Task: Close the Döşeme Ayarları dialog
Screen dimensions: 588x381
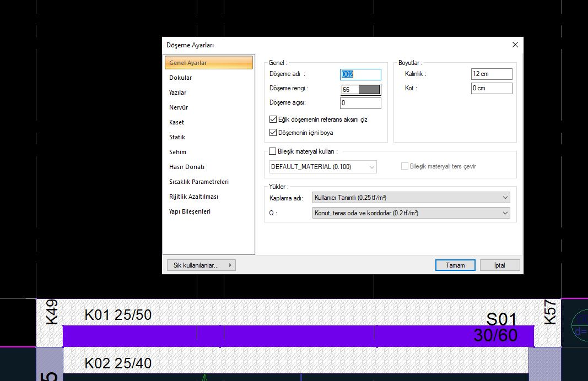Action: 515,45
